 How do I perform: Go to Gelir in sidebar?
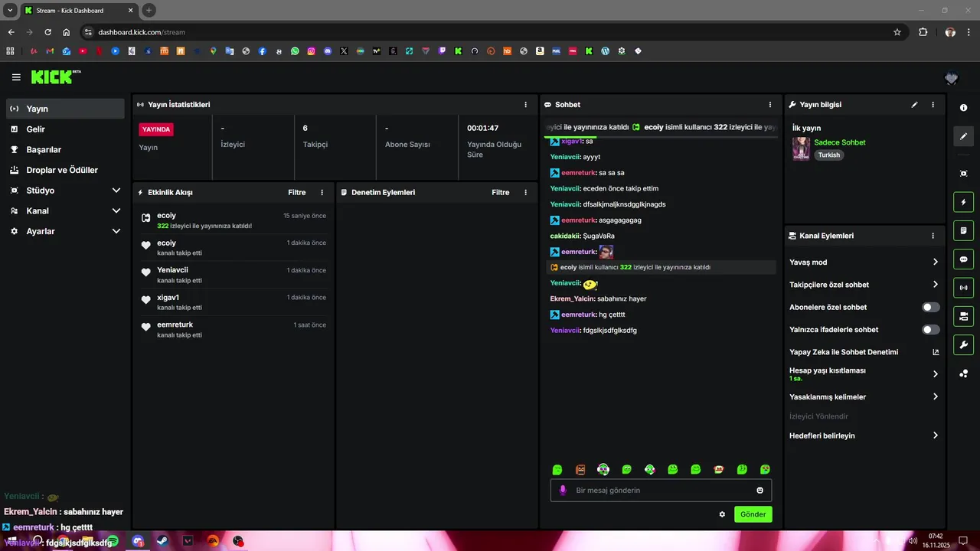65,129
